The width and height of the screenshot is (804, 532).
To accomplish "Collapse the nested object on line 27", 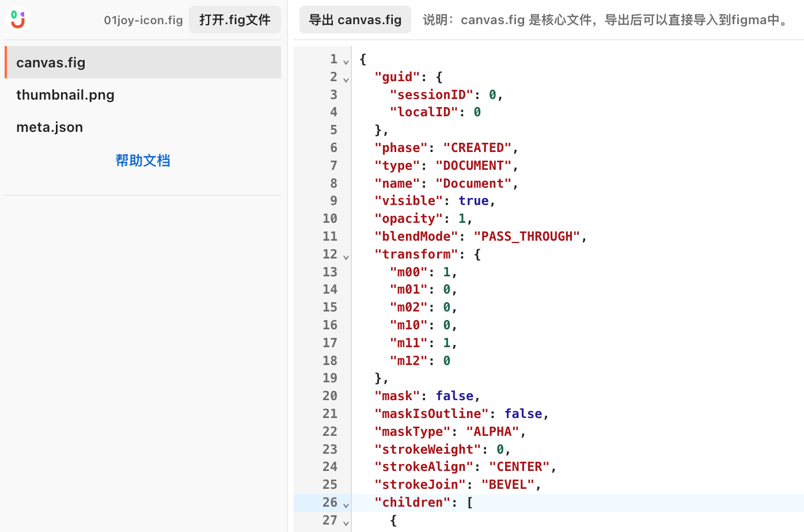I will 346,522.
